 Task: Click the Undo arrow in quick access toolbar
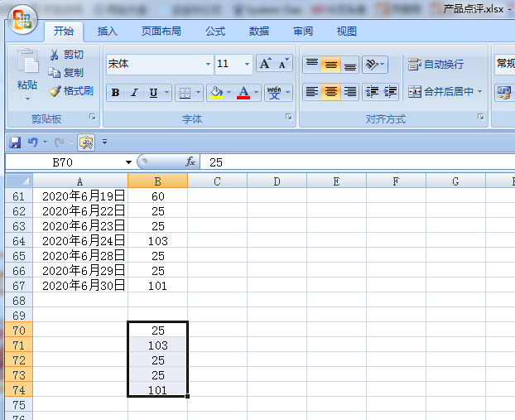point(33,142)
